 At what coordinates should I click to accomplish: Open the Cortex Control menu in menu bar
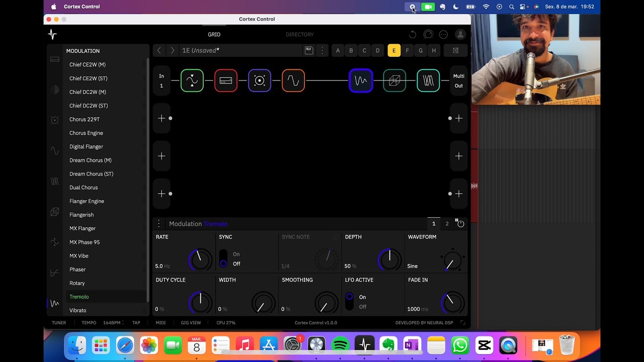[82, 7]
